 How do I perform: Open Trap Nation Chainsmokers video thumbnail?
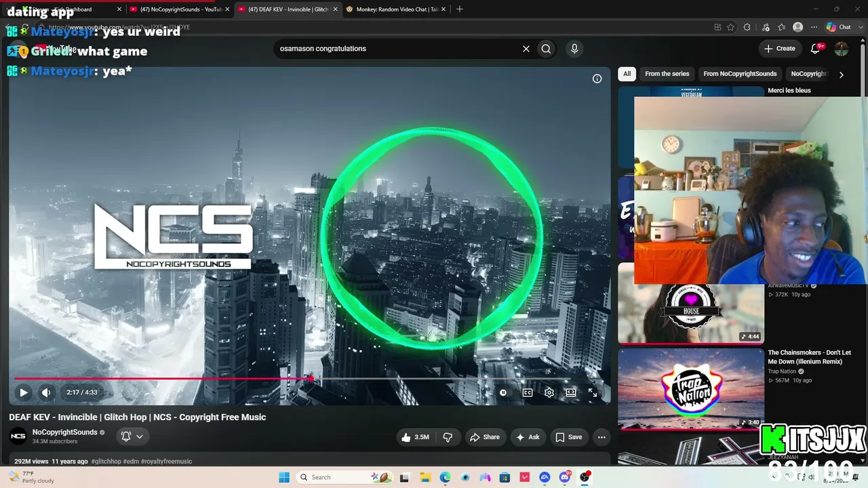pyautogui.click(x=690, y=388)
